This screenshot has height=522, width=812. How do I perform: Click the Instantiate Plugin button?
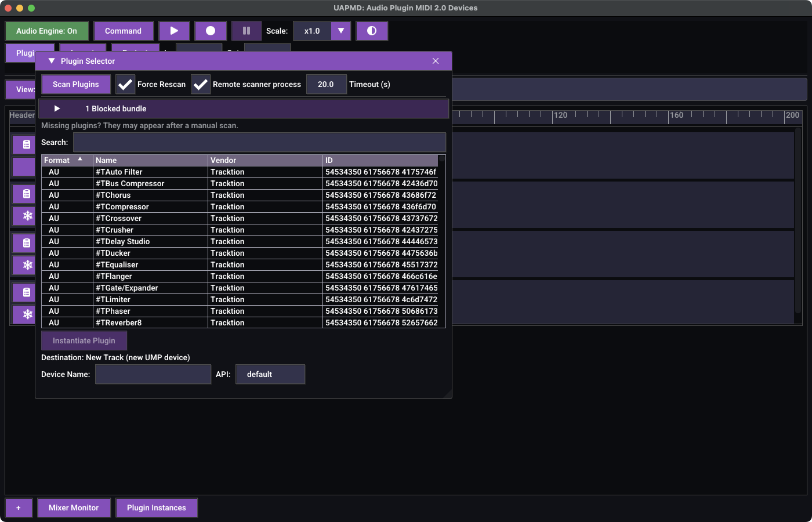84,340
